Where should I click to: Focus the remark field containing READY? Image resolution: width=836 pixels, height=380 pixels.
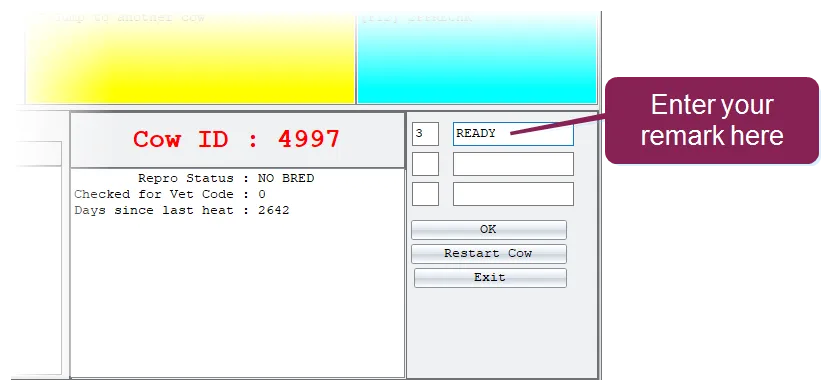tap(513, 134)
